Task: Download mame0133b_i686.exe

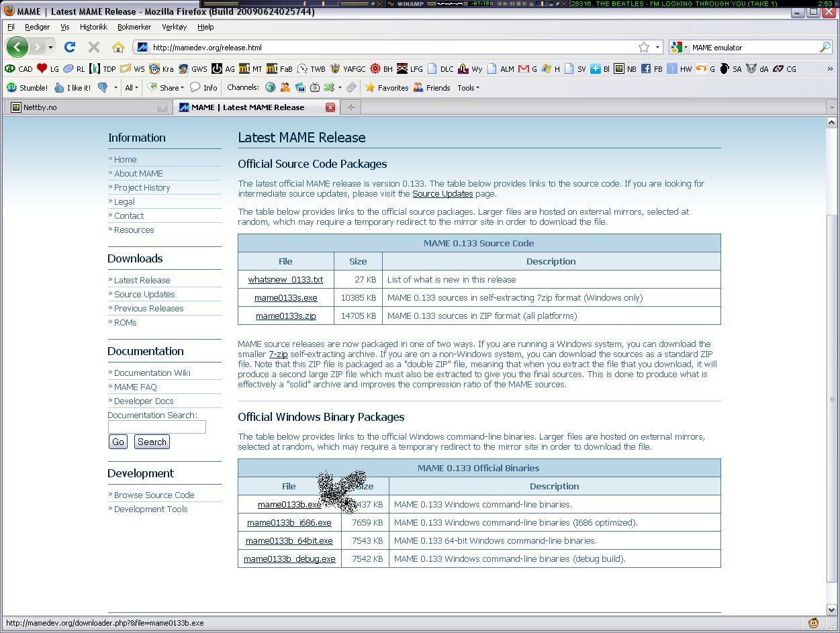Action: coord(289,522)
